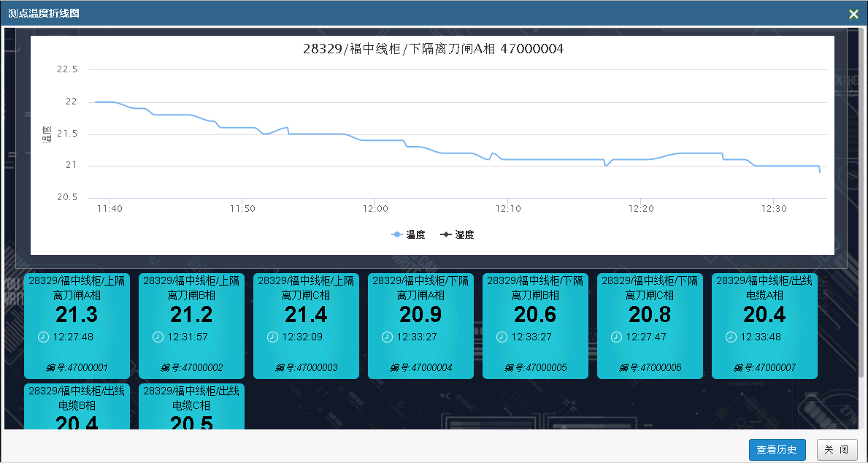868x463 pixels.
Task: Click the 11:40 x-axis label
Action: [x=110, y=209]
